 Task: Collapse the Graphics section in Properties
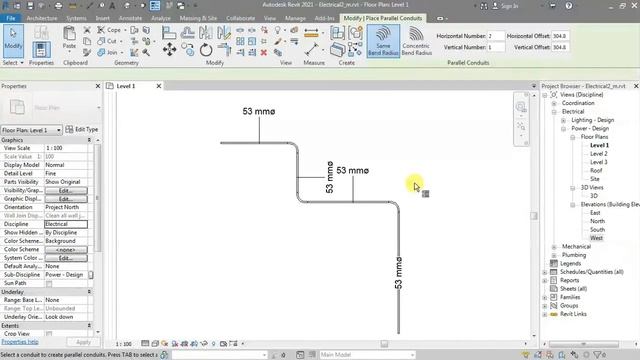click(89, 140)
